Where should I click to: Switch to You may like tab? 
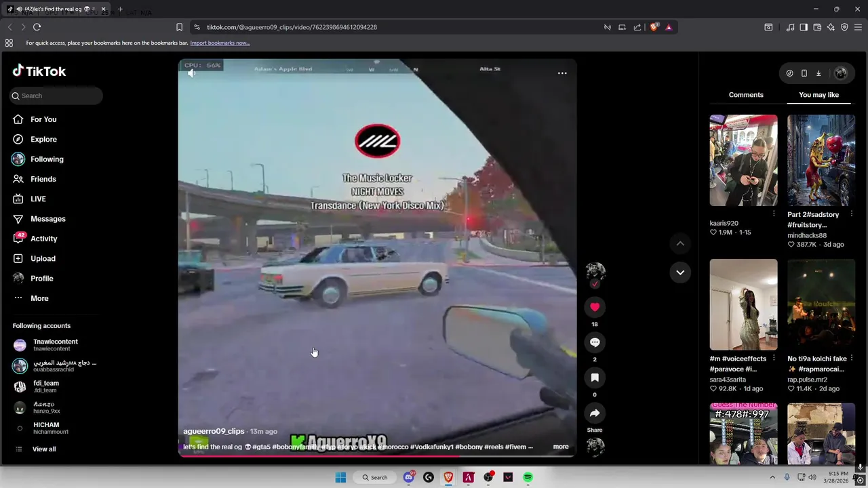[818, 95]
